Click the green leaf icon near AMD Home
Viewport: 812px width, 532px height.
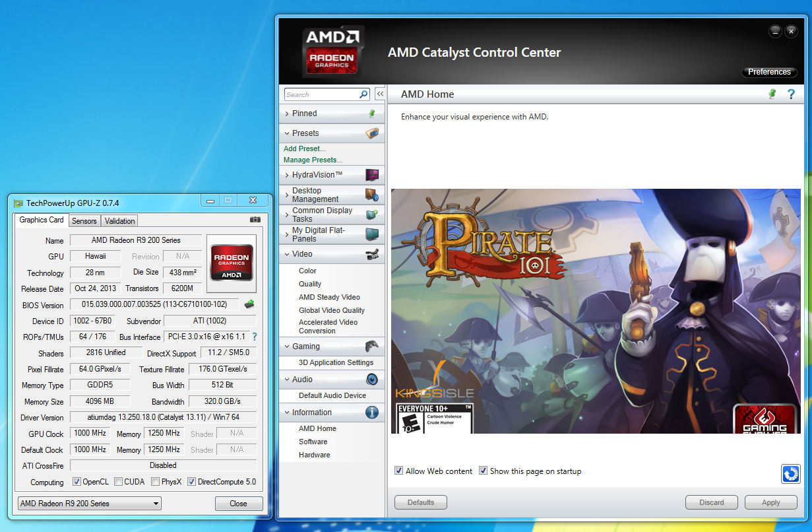point(772,94)
